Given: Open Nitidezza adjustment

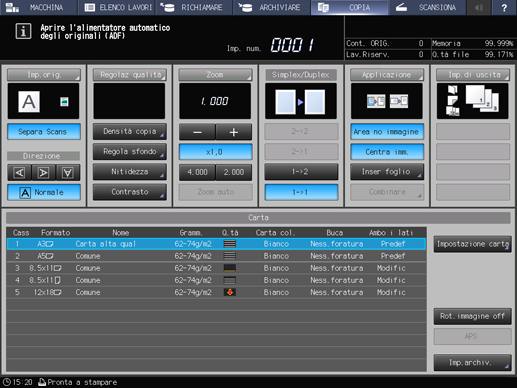Looking at the screenshot, I should coord(130,172).
